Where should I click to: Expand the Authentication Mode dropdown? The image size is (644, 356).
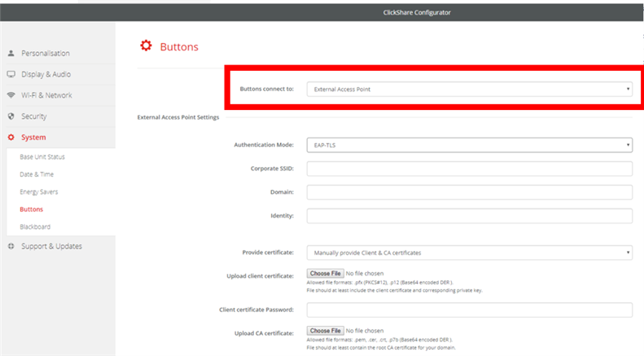click(469, 145)
